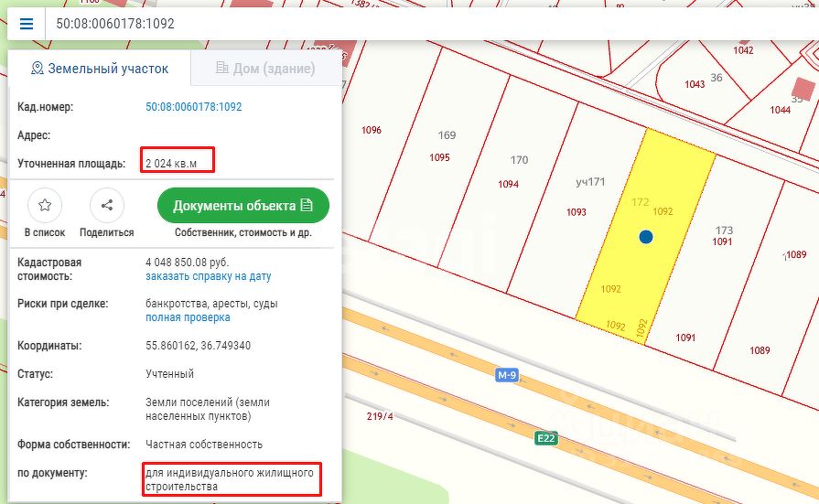This screenshot has width=819, height=504.
Task: Select plot 173 labeled 1091
Action: [x=722, y=241]
